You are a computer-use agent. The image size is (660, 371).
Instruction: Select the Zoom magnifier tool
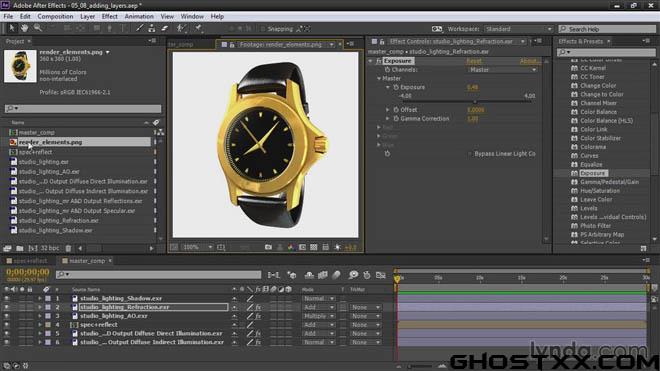pos(38,28)
